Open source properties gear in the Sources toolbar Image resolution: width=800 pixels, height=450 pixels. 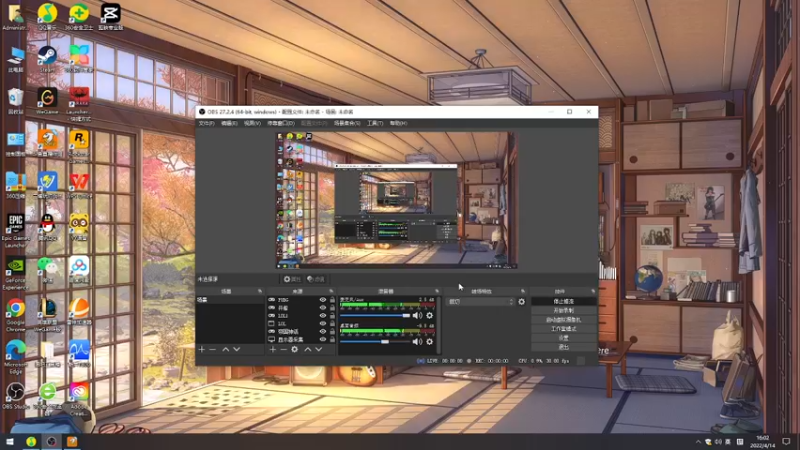[x=294, y=349]
